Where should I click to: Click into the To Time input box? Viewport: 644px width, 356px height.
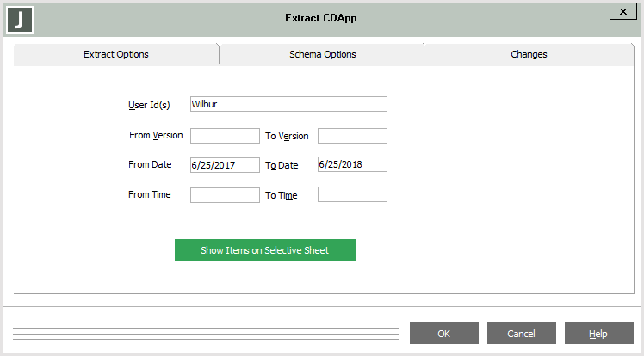[x=352, y=195]
